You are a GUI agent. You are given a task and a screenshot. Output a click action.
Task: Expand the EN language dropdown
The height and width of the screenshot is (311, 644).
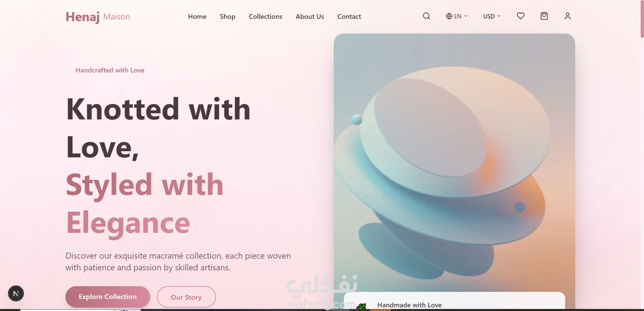457,16
